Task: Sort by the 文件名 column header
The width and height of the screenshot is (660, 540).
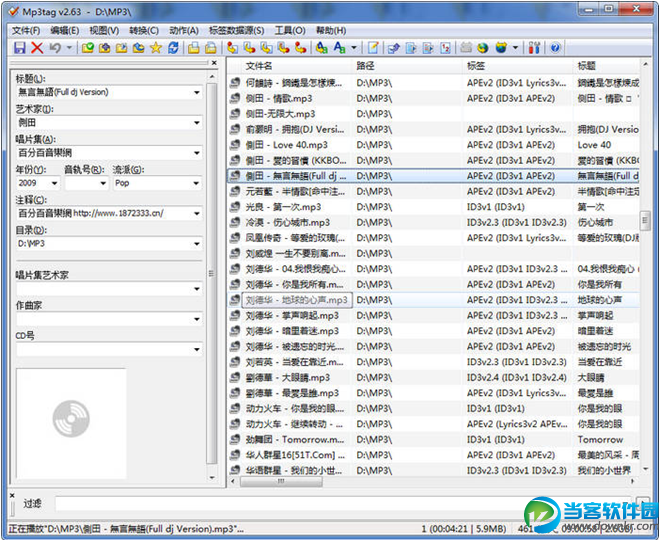Action: (x=297, y=66)
